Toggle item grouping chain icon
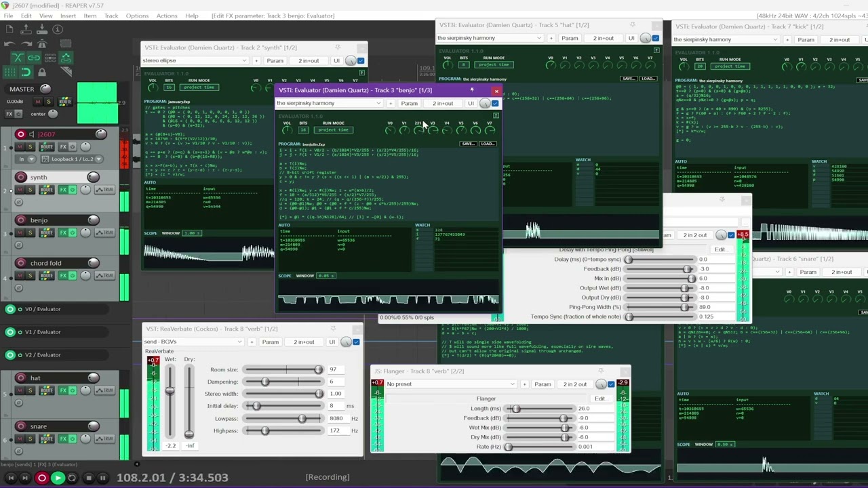This screenshot has height=488, width=868. pyautogui.click(x=34, y=58)
